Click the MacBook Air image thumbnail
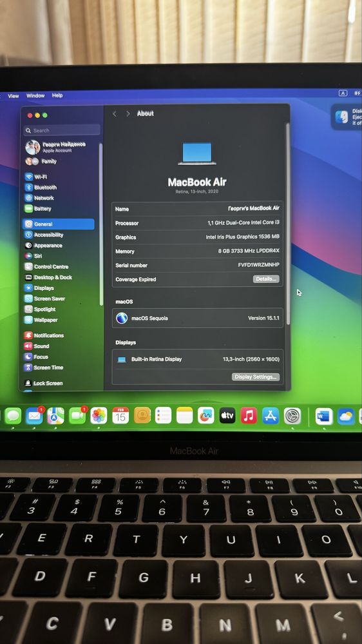 pyautogui.click(x=197, y=153)
